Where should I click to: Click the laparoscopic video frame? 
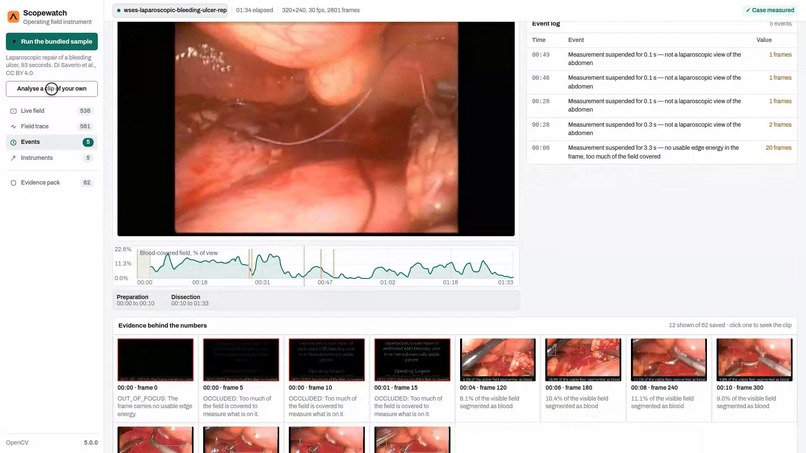pos(316,129)
